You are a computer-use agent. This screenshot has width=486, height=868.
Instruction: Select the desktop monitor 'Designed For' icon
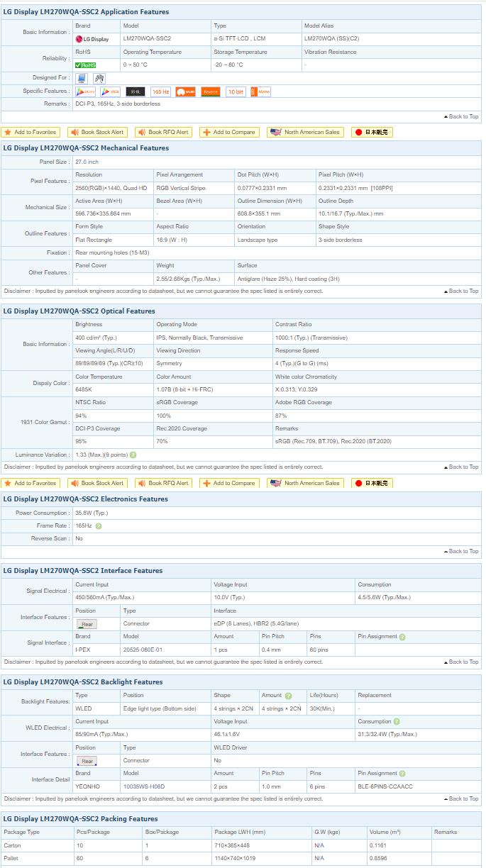(x=82, y=78)
